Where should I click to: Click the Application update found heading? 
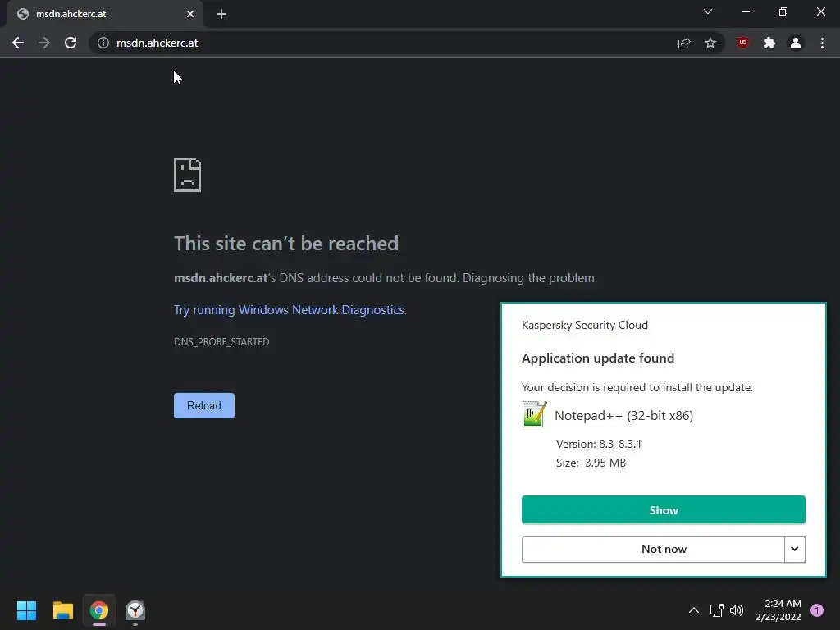598,358
